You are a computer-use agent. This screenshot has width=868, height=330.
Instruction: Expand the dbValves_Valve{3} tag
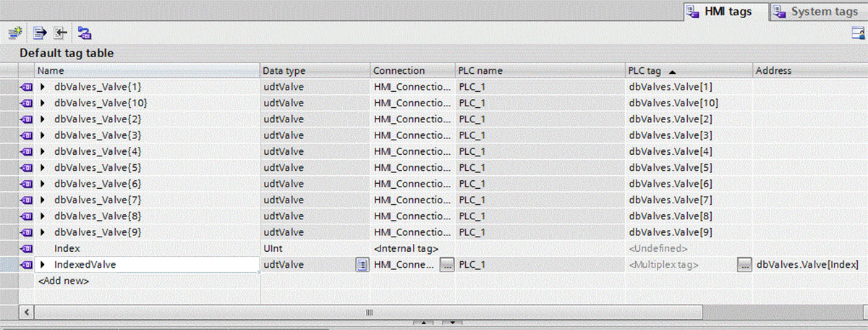coord(43,135)
